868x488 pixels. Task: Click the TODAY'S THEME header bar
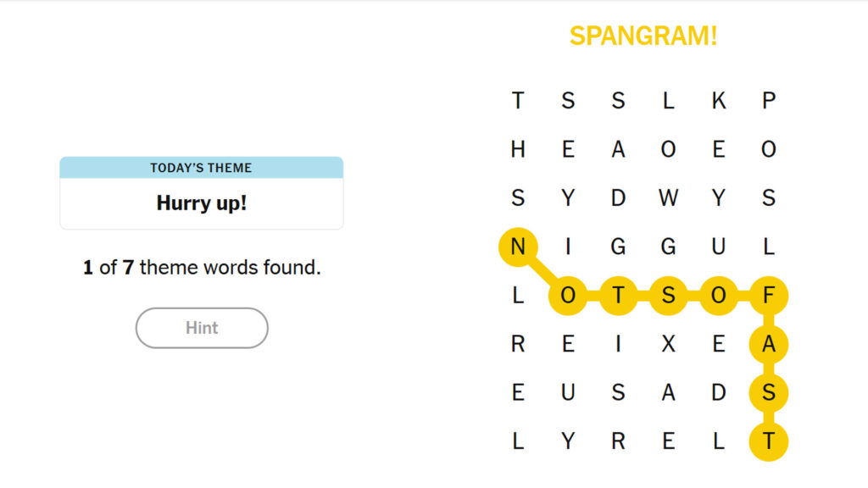pos(201,168)
